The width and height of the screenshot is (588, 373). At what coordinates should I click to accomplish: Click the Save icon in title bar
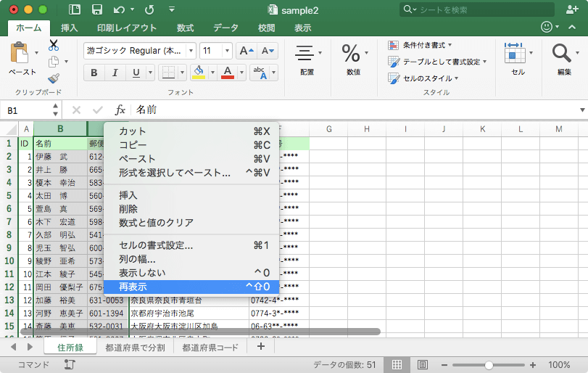point(96,9)
